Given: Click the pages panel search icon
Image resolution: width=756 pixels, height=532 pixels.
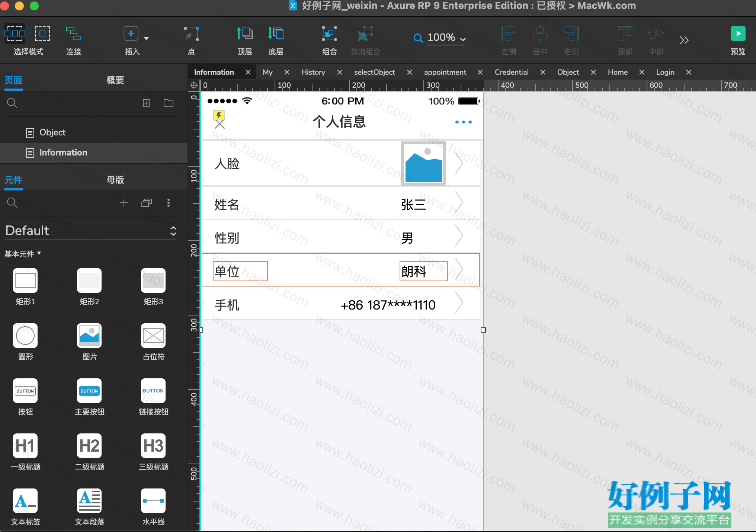Looking at the screenshot, I should [x=12, y=103].
